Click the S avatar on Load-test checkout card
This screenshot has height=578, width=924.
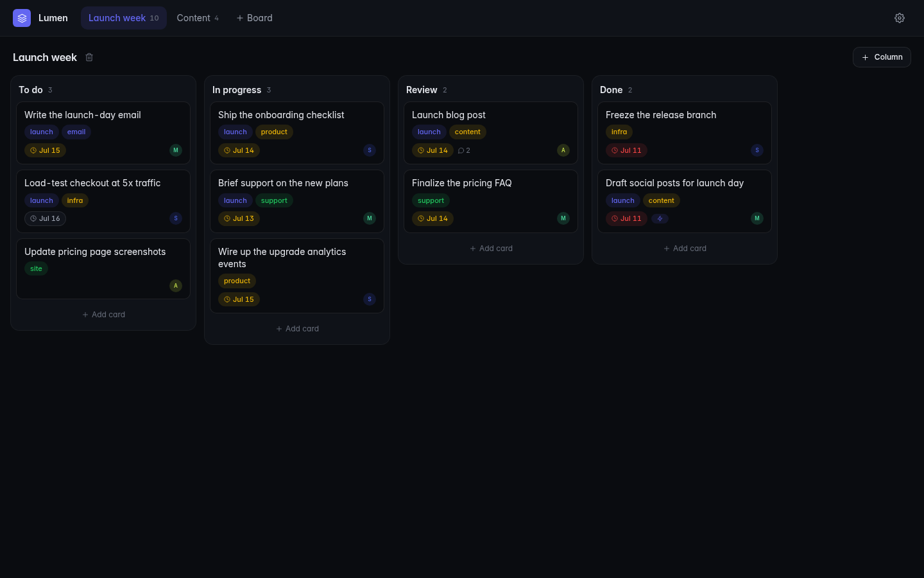pos(176,218)
